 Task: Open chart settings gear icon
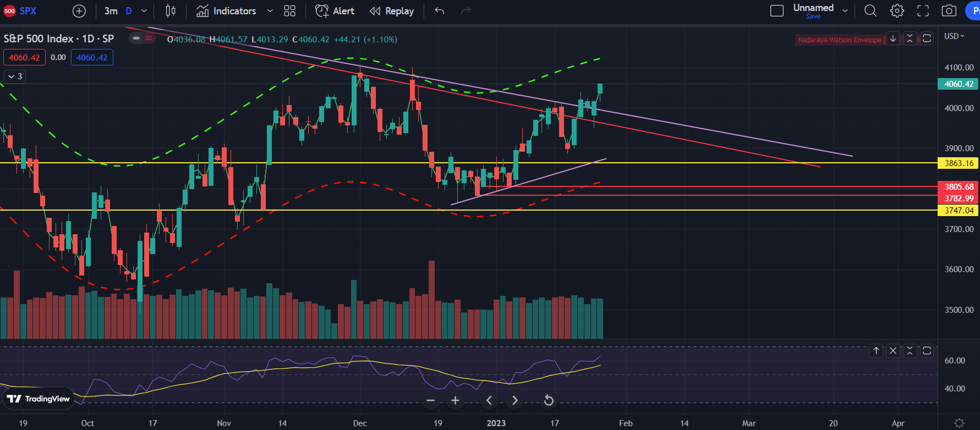coord(897,11)
